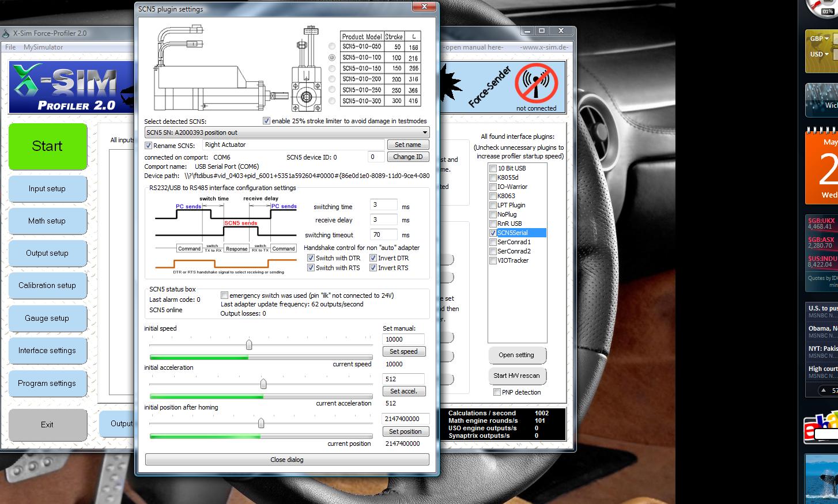The image size is (838, 504).
Task: Enable the IO-Warrior plugin checkbox
Action: [x=493, y=187]
